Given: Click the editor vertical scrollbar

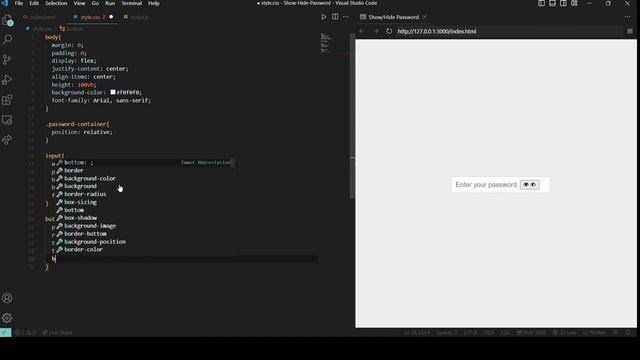Looking at the screenshot, I should (352, 116).
